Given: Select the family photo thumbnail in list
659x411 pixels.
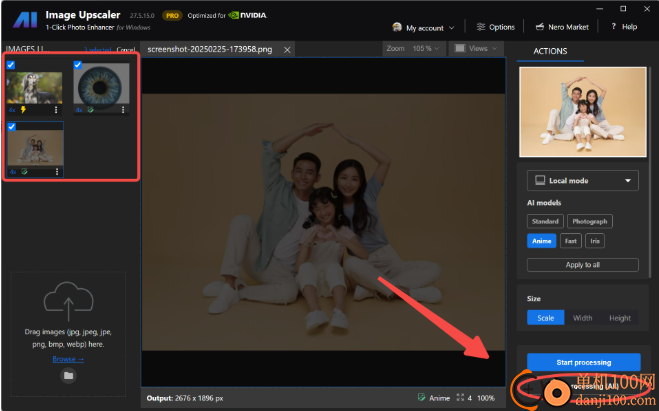Looking at the screenshot, I should point(35,147).
